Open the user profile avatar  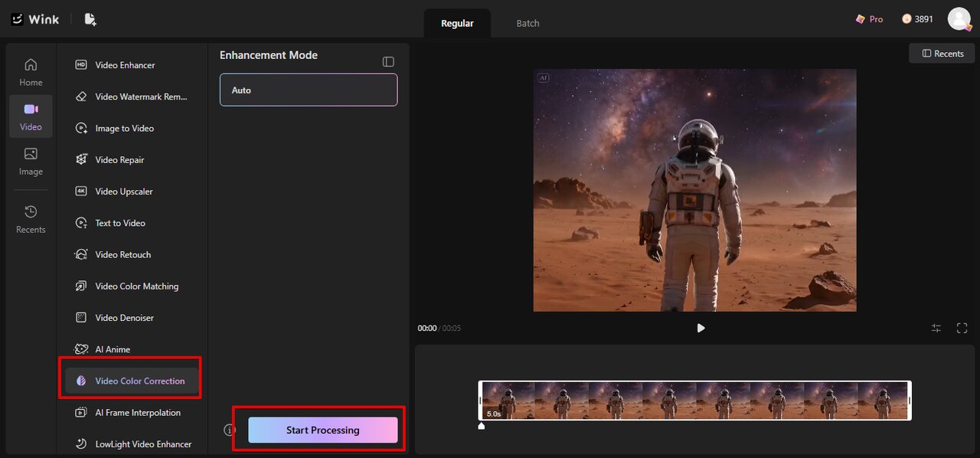pos(959,19)
